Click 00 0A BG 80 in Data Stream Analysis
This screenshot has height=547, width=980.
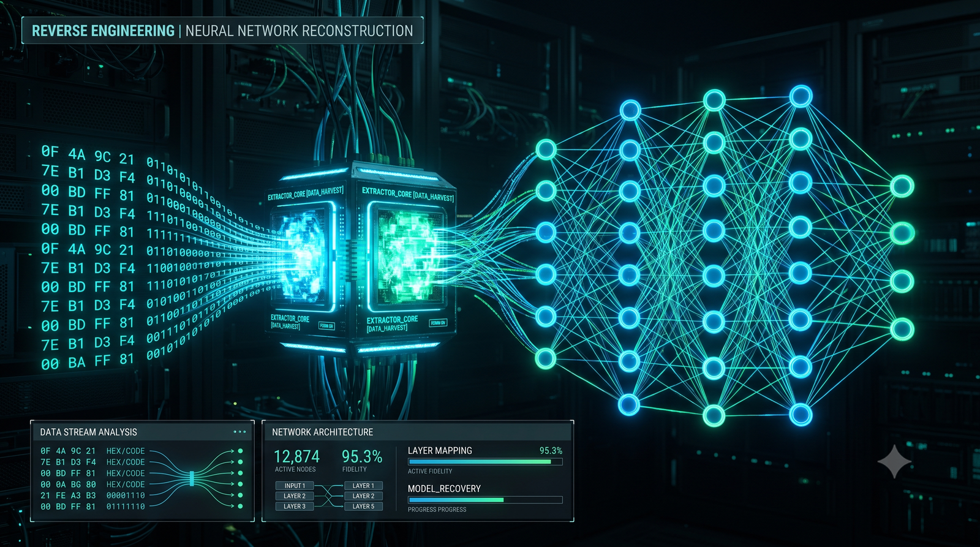[x=68, y=485]
